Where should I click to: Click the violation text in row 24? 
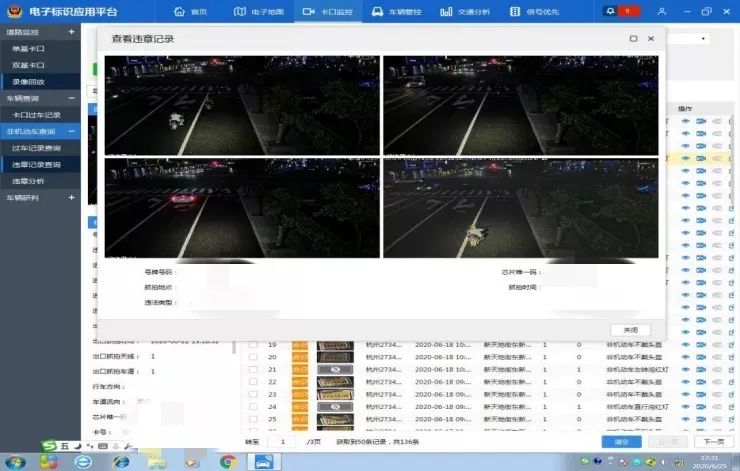[637, 407]
